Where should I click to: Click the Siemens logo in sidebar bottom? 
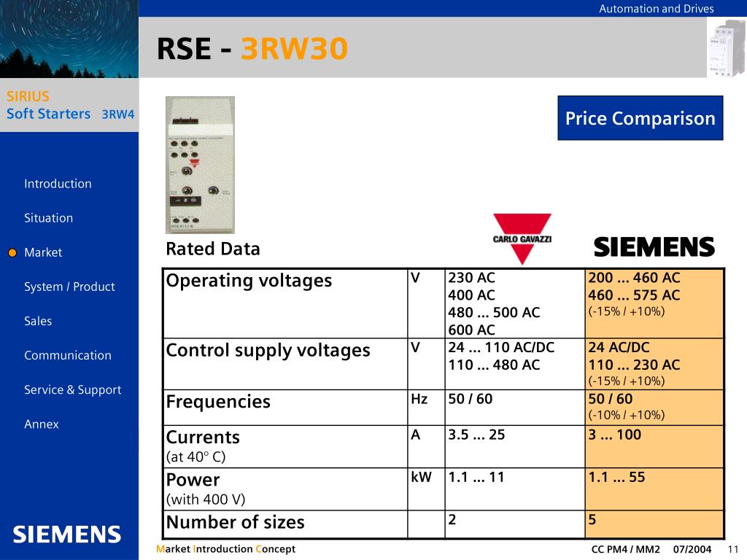coord(66,534)
